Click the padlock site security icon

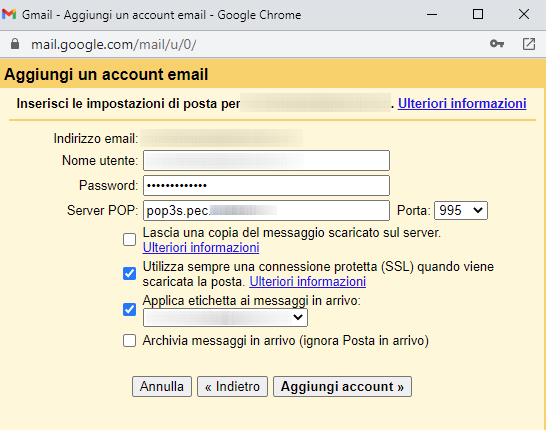click(15, 44)
